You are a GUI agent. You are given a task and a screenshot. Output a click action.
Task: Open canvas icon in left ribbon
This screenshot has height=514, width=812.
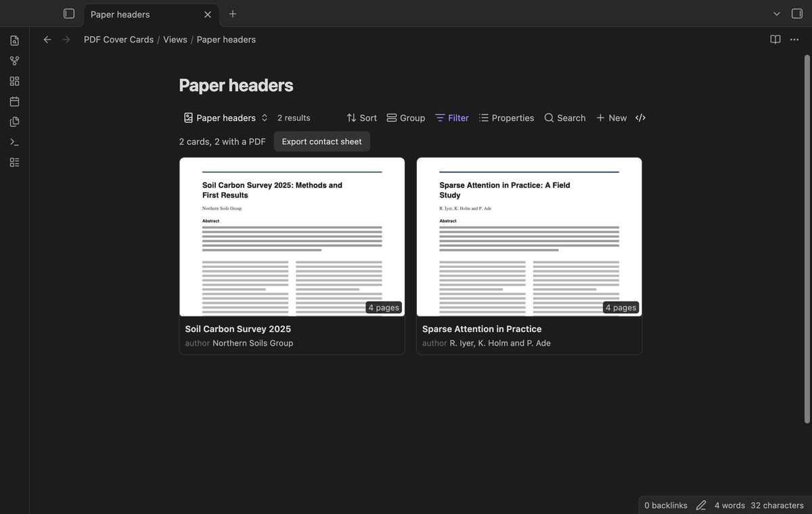14,81
